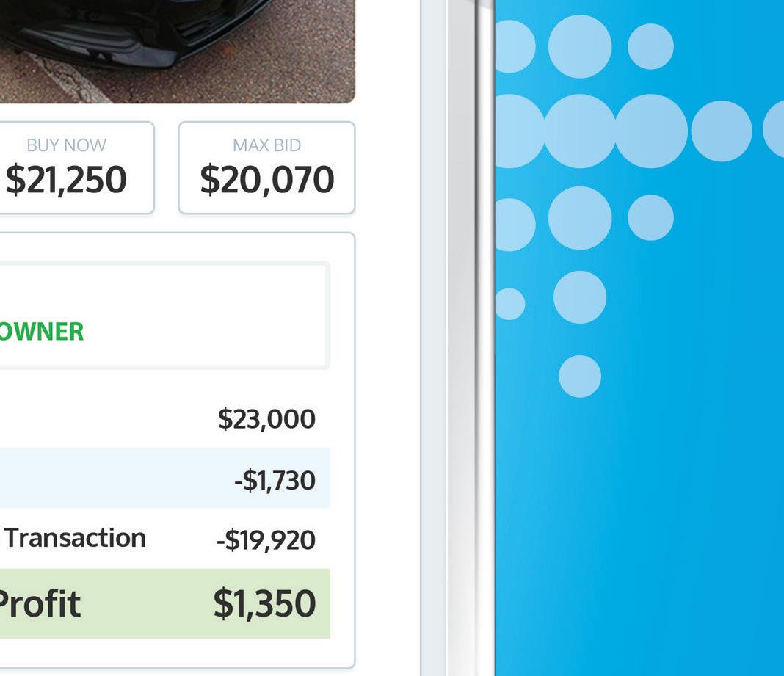This screenshot has height=676, width=784.
Task: Click the solid blue background below the dots
Action: click(640, 540)
